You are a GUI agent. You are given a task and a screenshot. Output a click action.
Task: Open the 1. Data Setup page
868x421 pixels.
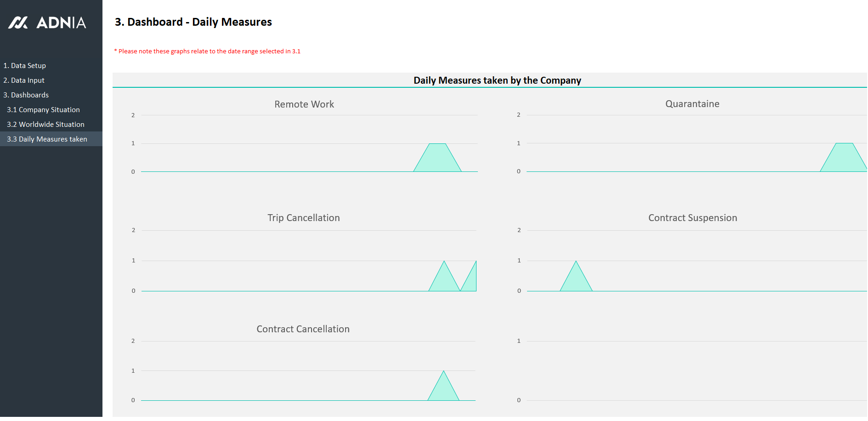point(25,66)
